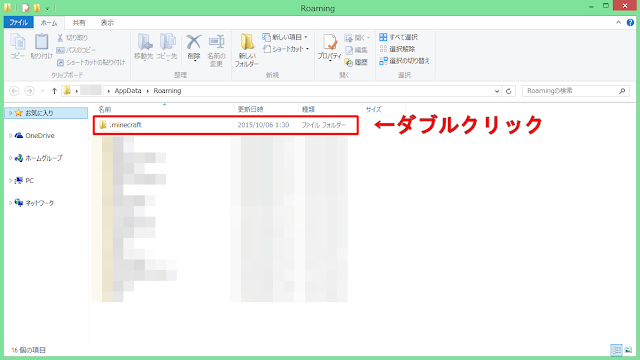Click ファイル フォルダー type cell
This screenshot has width=640, height=360.
324,125
